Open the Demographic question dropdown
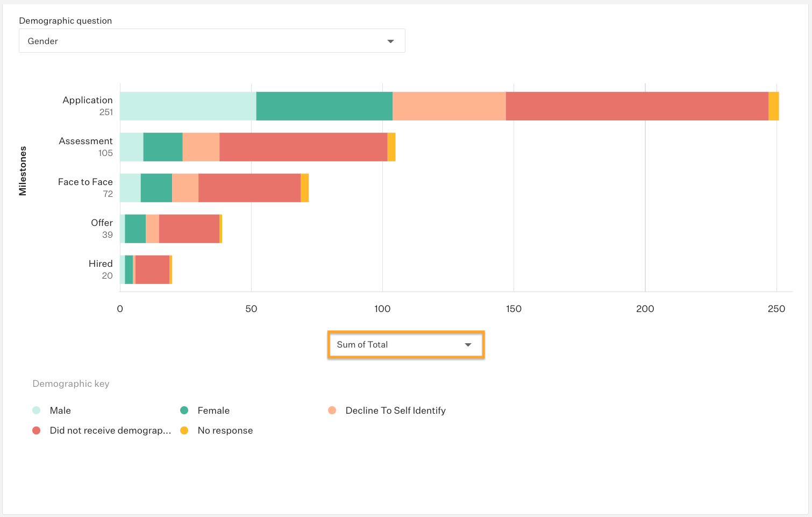Viewport: 812px width, 517px height. [x=212, y=40]
